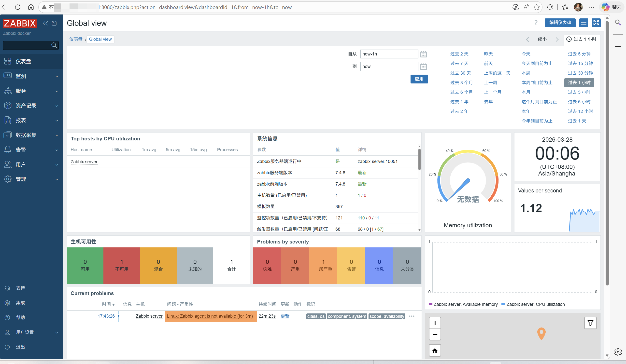Open the dashboard actions hamburger menu
Image resolution: width=626 pixels, height=364 pixels.
coord(583,23)
